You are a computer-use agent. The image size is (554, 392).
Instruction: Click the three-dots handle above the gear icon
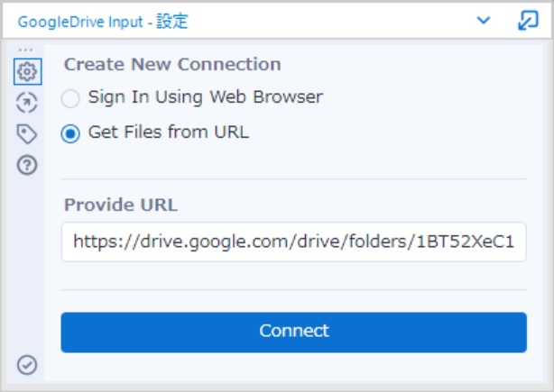[x=25, y=50]
